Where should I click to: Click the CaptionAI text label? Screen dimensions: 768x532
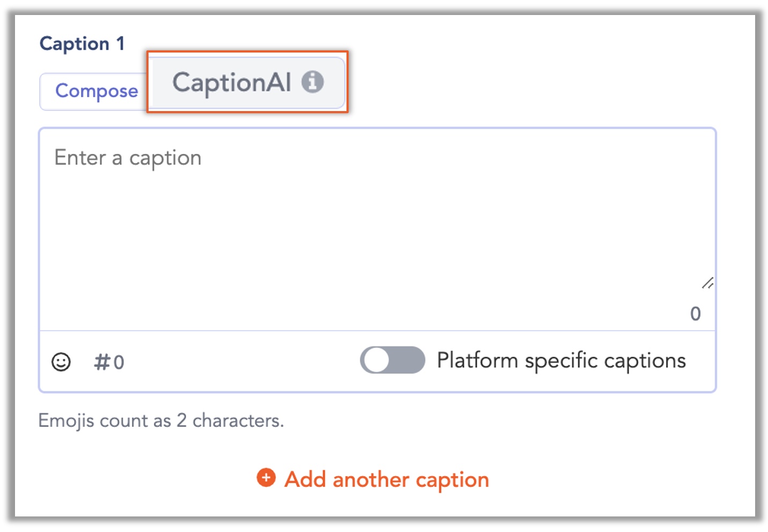pyautogui.click(x=232, y=83)
